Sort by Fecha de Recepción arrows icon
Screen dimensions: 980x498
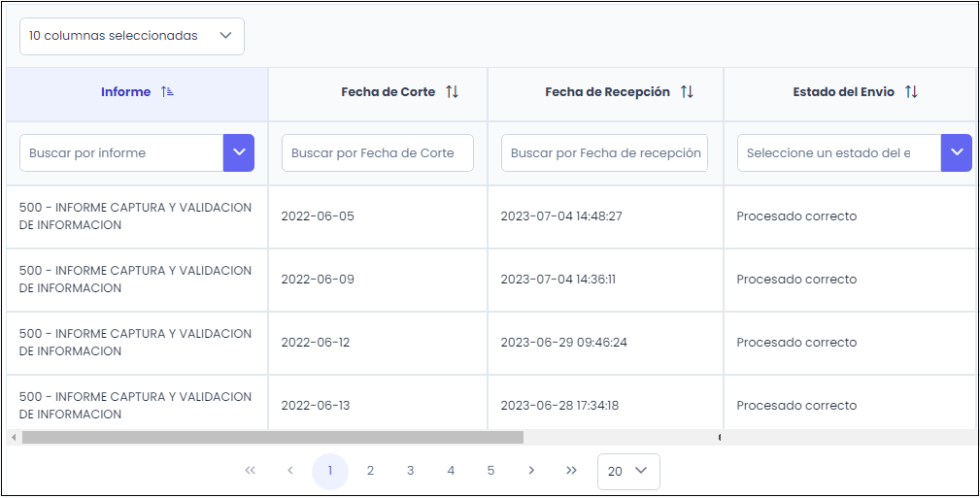coord(687,92)
